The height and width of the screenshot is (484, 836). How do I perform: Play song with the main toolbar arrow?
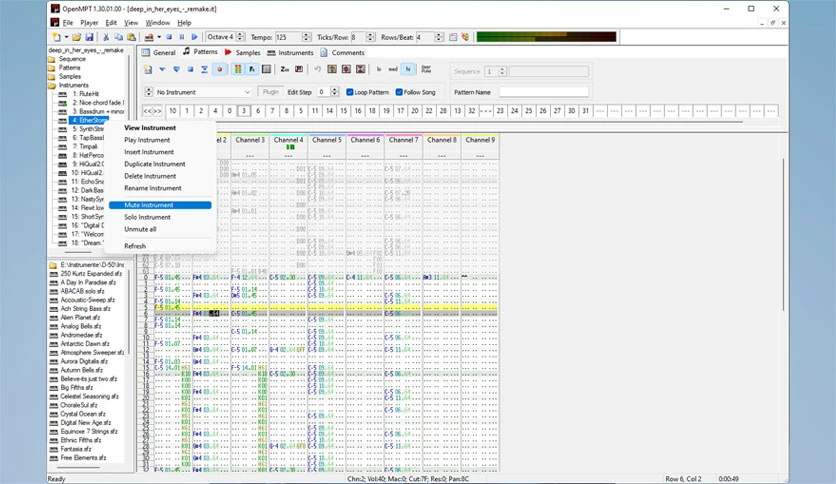pyautogui.click(x=195, y=37)
